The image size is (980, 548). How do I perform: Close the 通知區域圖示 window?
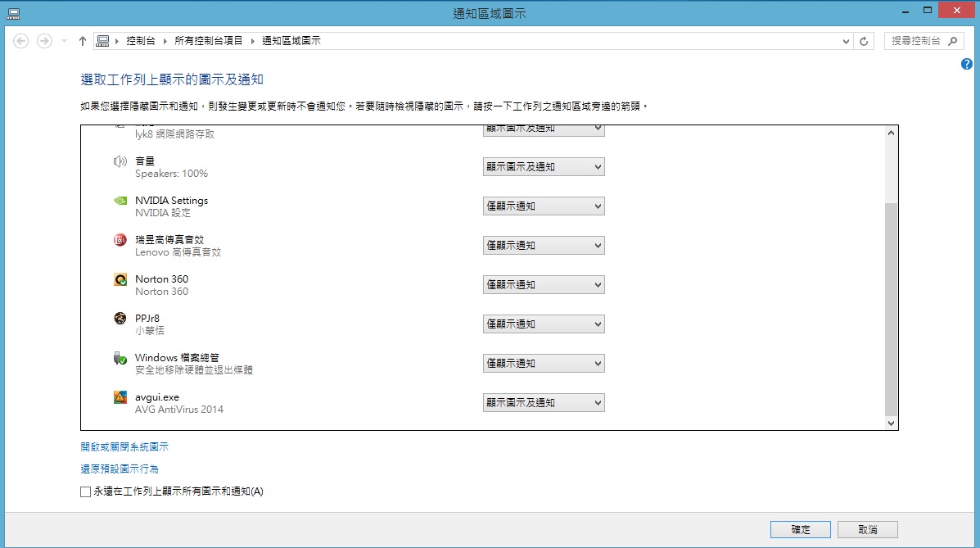coord(957,11)
